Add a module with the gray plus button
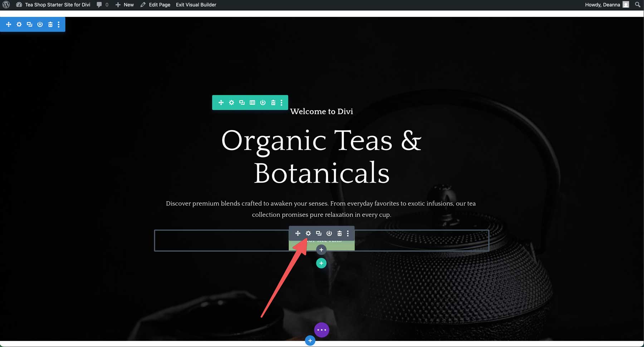This screenshot has width=644, height=347. 321,249
